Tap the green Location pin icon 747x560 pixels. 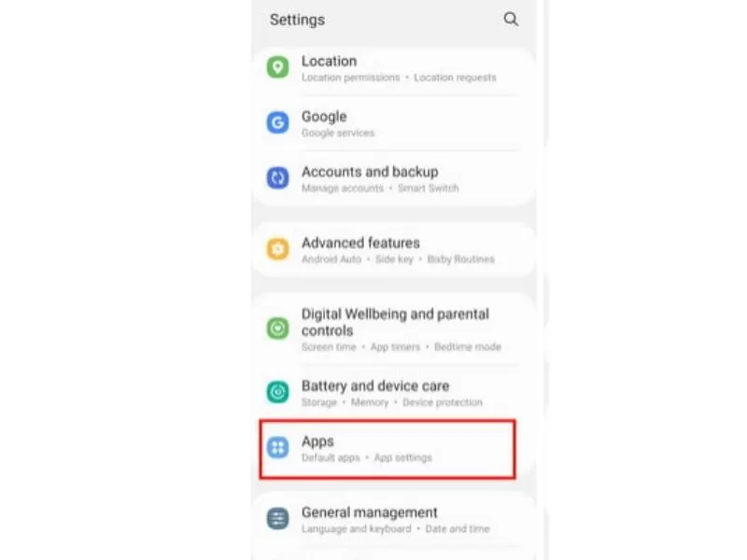pos(277,67)
